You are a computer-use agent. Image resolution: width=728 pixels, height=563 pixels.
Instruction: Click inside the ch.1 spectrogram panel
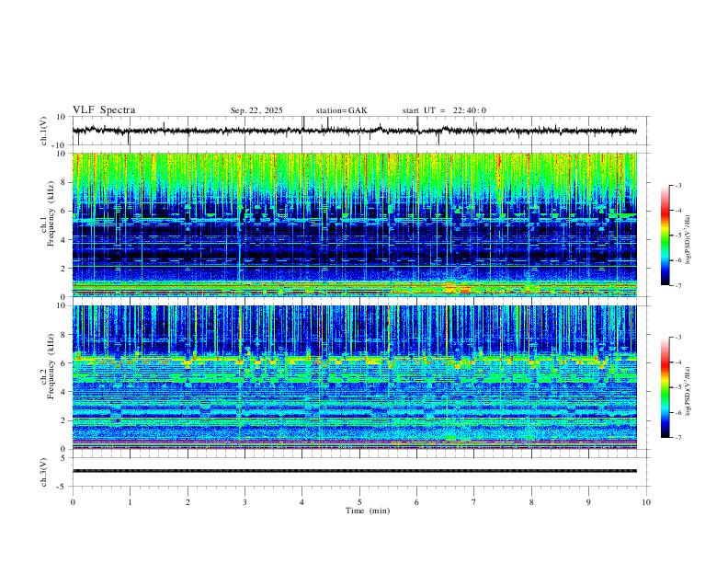click(355, 224)
